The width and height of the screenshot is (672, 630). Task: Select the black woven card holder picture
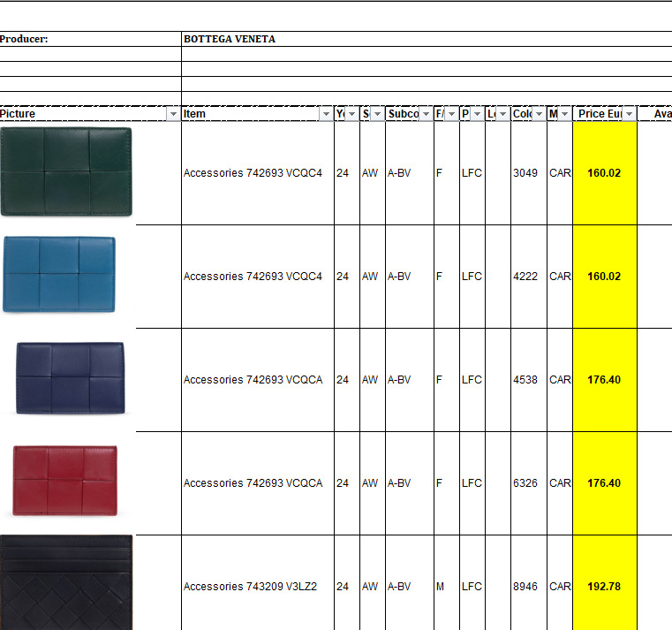[x=66, y=582]
